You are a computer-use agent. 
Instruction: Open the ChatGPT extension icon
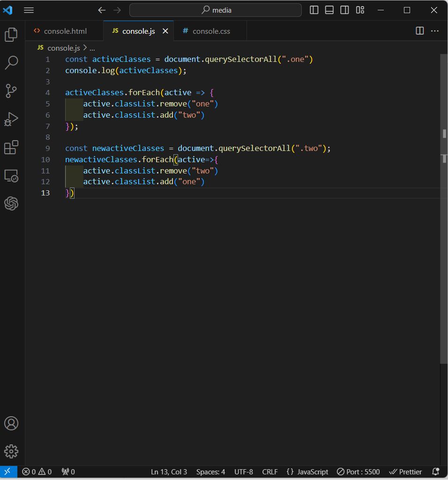11,203
